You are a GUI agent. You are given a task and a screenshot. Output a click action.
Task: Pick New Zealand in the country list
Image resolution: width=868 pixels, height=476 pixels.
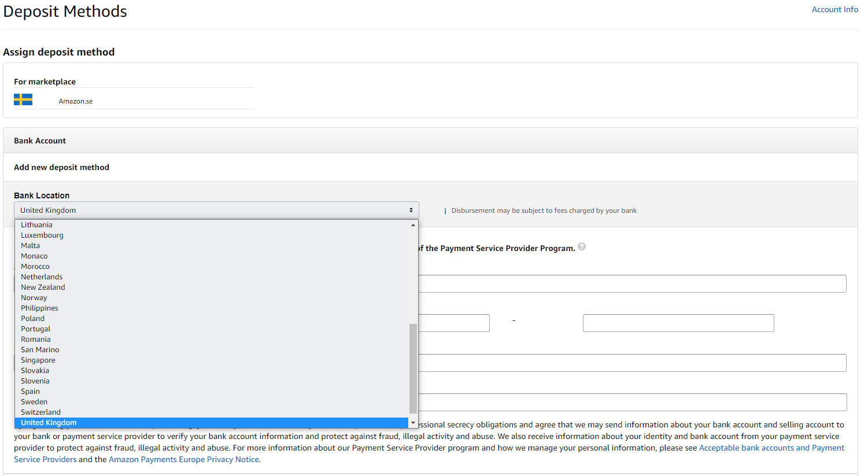pos(212,287)
